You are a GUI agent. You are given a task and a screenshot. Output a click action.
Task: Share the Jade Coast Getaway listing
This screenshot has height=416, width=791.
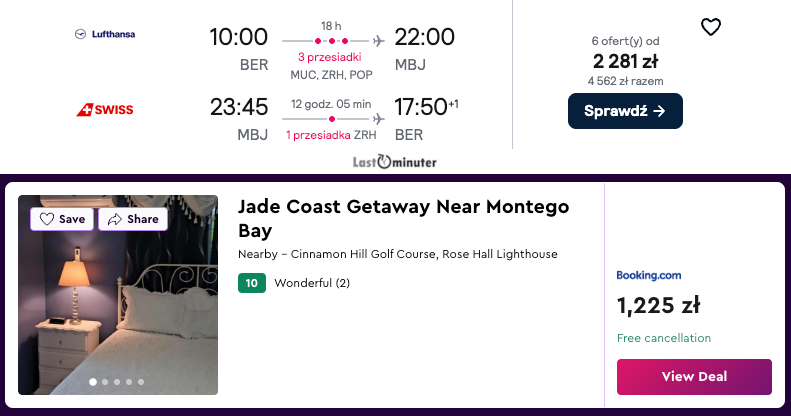click(133, 219)
